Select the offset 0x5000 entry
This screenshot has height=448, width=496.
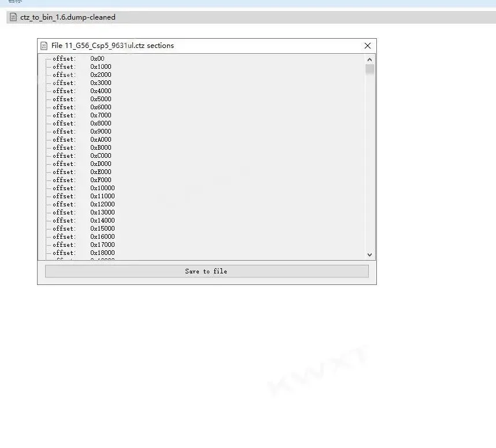[82, 99]
